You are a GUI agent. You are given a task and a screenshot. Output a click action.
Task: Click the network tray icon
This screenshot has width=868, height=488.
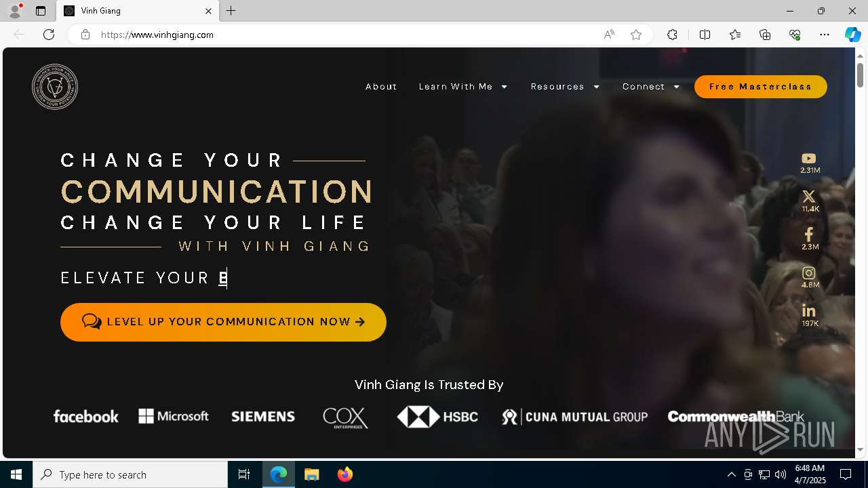point(764,474)
